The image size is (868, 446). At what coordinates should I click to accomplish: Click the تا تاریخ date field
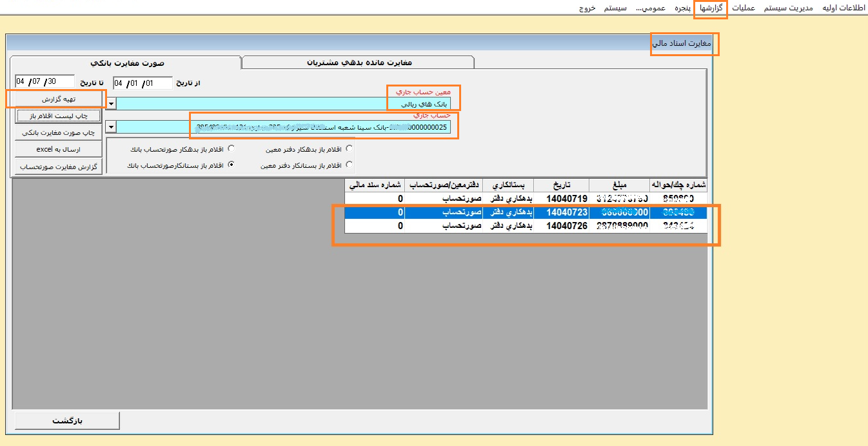tap(44, 82)
